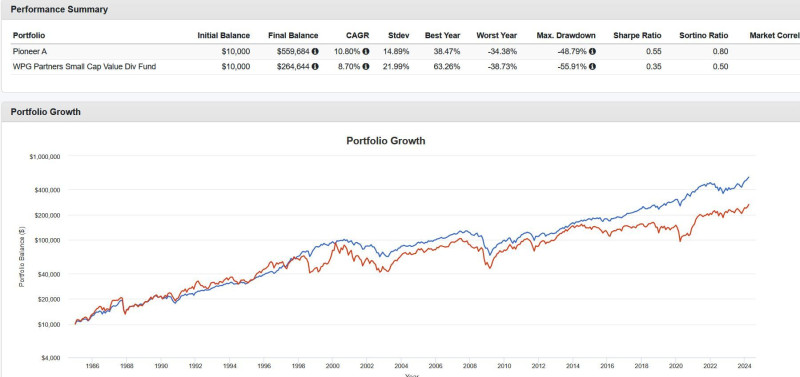Click the Best Year column header
This screenshot has height=377, width=800.
coord(442,36)
